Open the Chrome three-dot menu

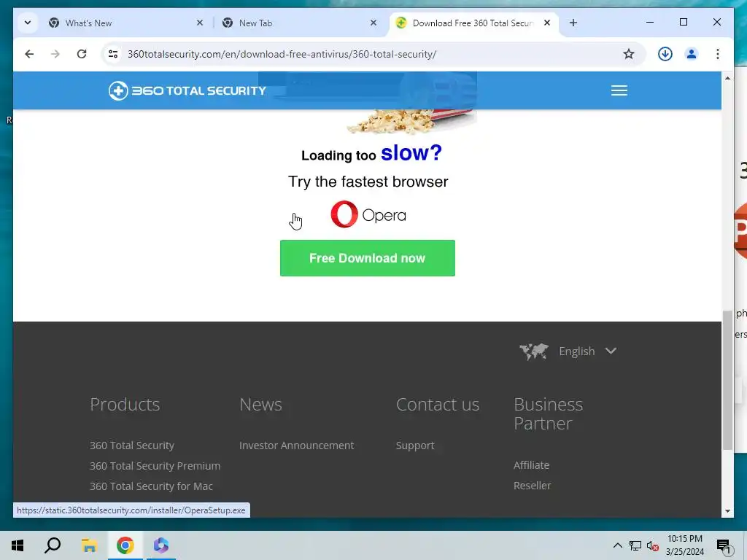pos(718,54)
